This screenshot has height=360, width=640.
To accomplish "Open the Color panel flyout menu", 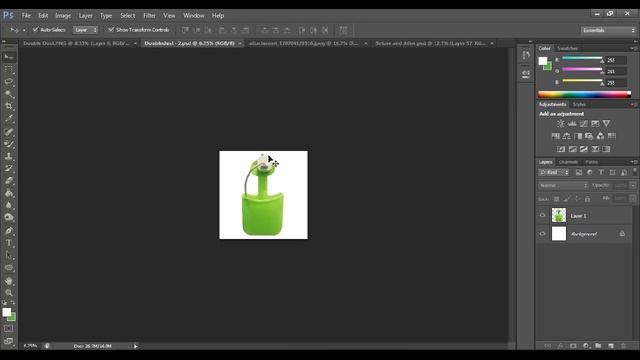I will (x=633, y=48).
